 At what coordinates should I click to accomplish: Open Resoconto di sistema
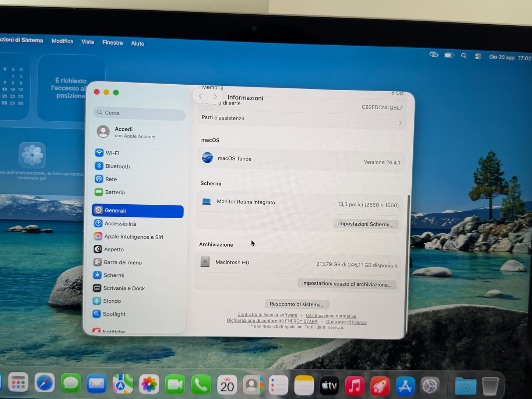click(297, 304)
